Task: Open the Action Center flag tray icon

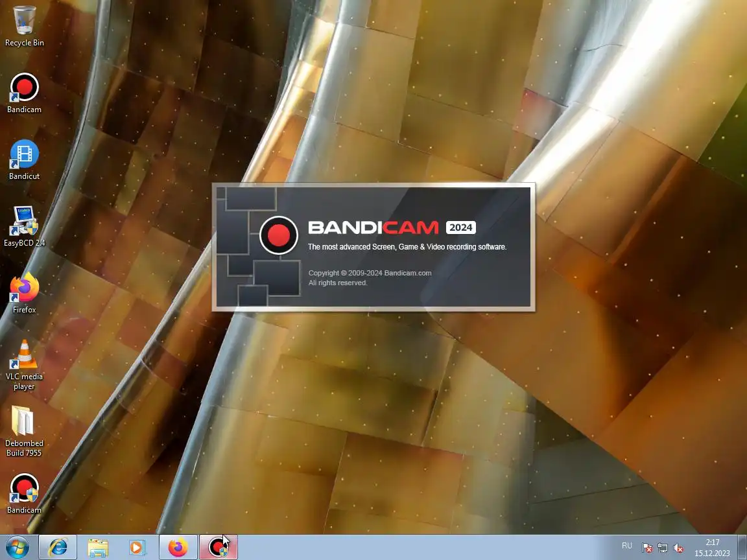Action: click(x=647, y=548)
